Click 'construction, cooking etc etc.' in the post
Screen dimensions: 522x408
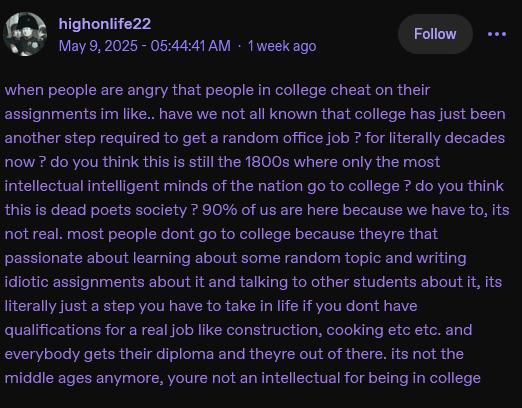(x=334, y=330)
